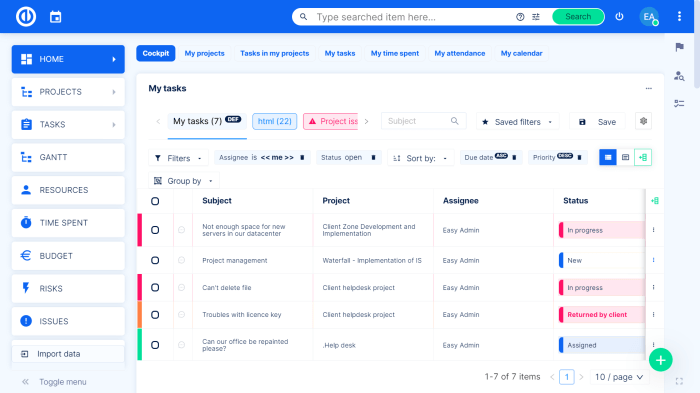Select checkbox for Troubles with licence key
Viewport: 700px width, 393px height.
(155, 315)
